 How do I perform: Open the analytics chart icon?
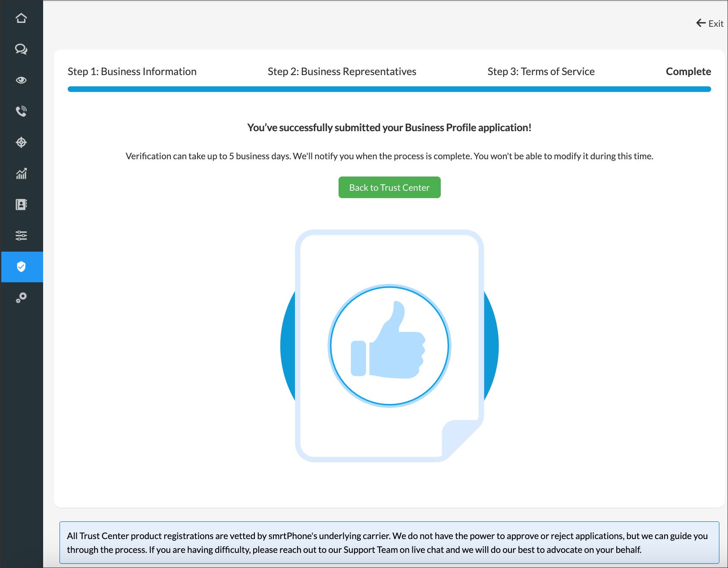21,174
